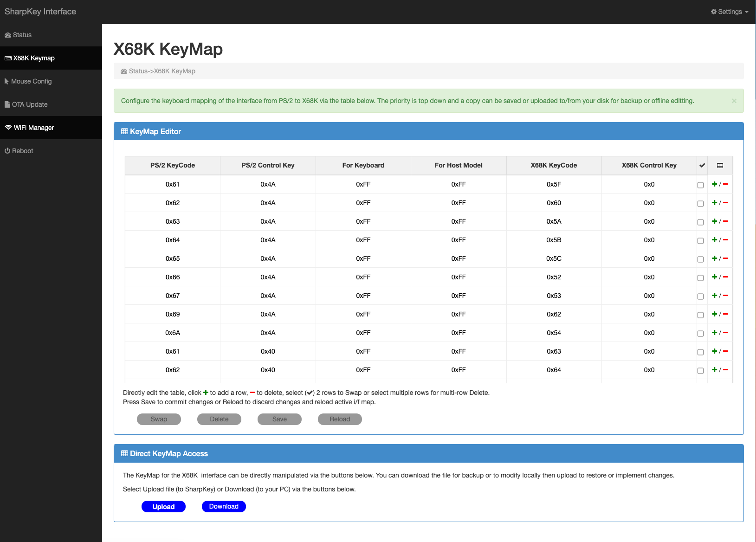Click the Delete button below the table
Screen dimensions: 756x542
[219, 419]
